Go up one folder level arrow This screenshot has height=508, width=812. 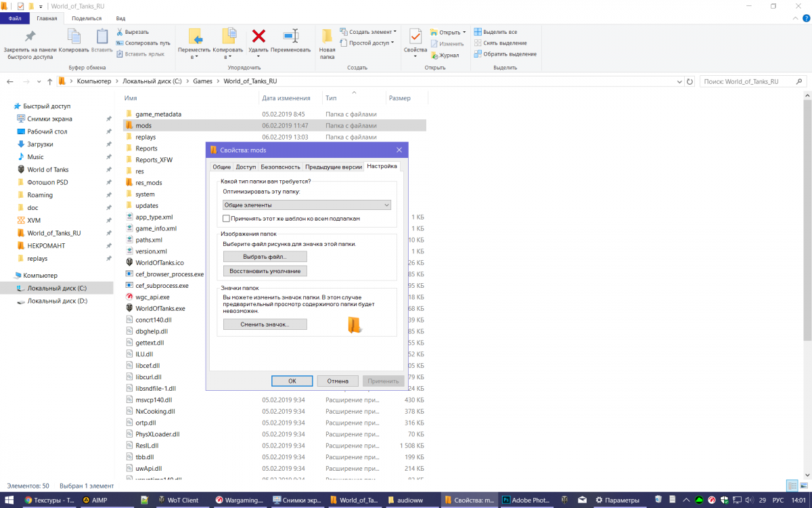coord(49,81)
